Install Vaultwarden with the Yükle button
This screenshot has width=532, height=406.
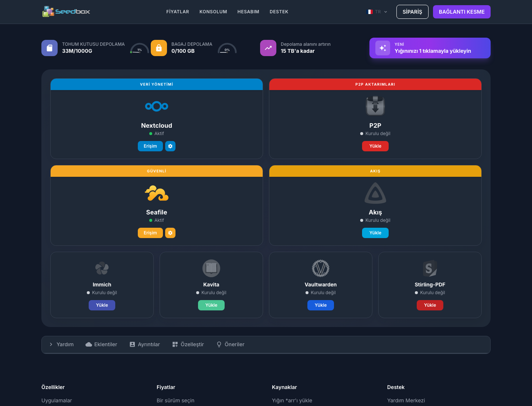click(321, 305)
